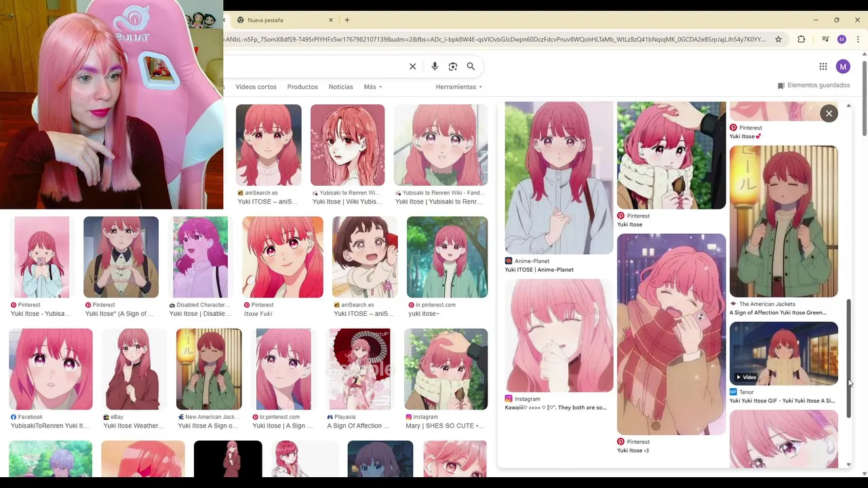Click the A Sign of Affection Yuki Itose Green link
The height and width of the screenshot is (488, 868).
(778, 313)
